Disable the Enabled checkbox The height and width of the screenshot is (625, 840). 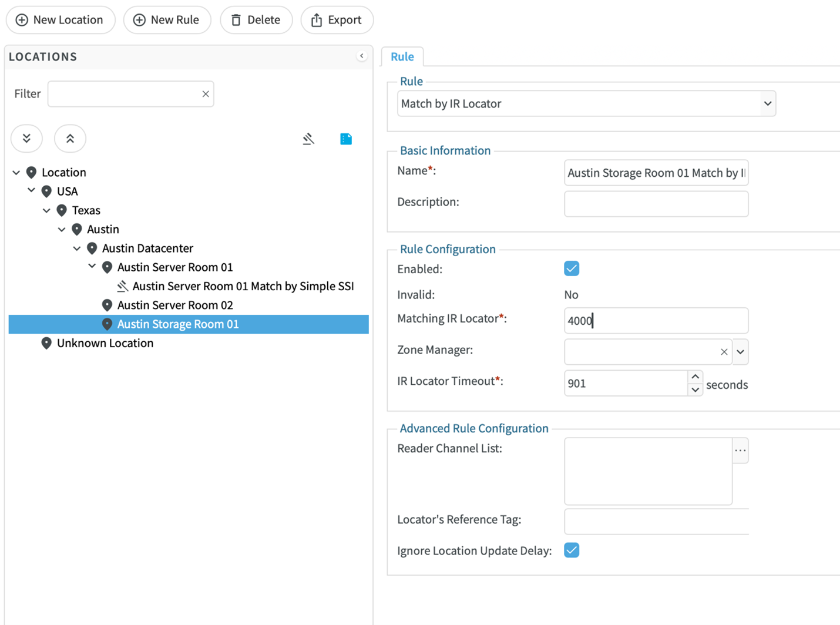tap(572, 268)
